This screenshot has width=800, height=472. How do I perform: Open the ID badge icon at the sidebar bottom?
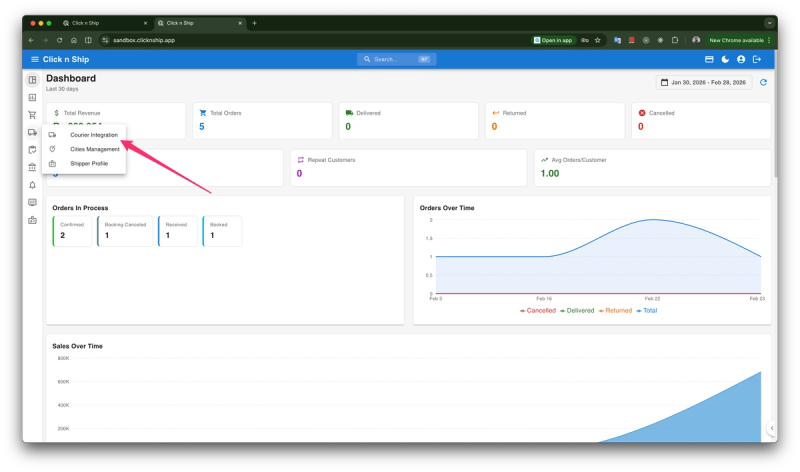pyautogui.click(x=32, y=220)
